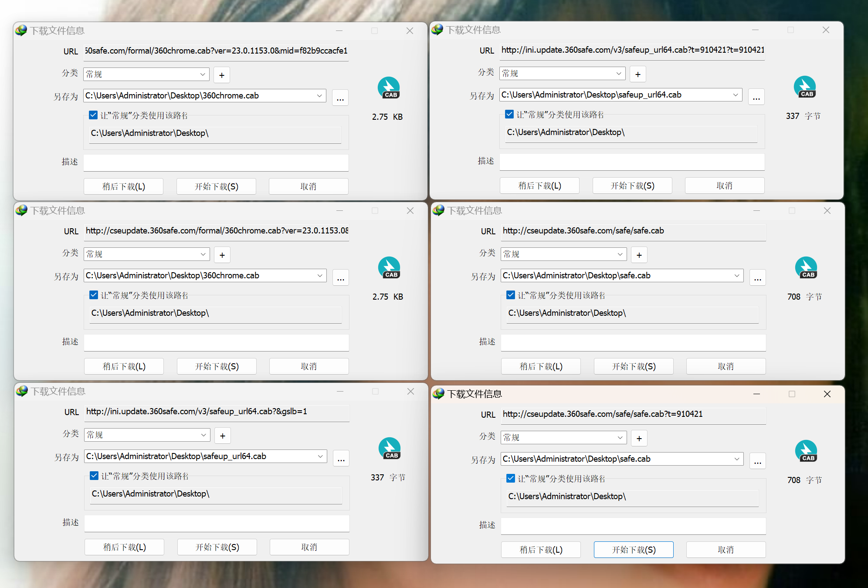This screenshot has height=588, width=868.
Task: Click the IDM globe icon of the safe.cab?t=910421 dialog
Action: (x=438, y=394)
